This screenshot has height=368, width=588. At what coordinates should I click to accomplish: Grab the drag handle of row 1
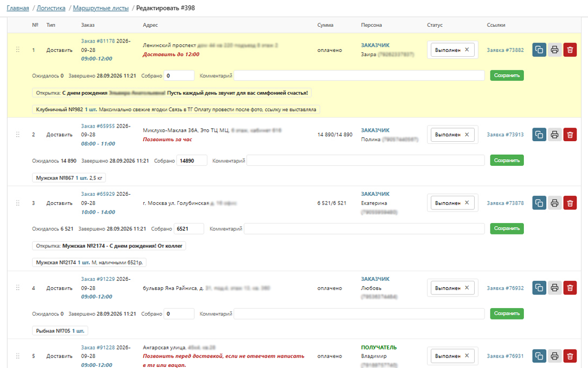pos(17,50)
